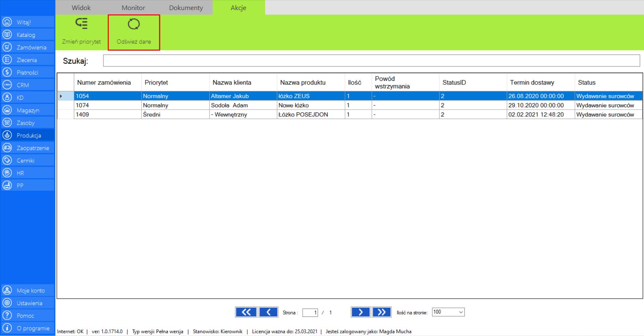Click Licencja ważna do 25.03.2021 entry
644x336 pixels.
285,331
